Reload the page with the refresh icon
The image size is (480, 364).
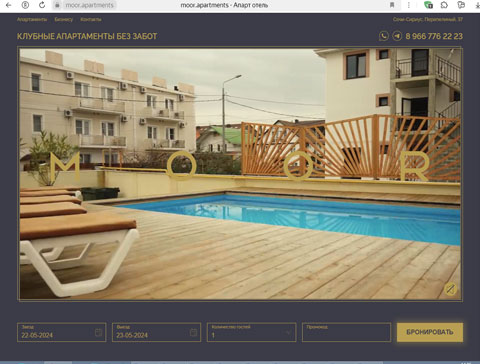[42, 5]
